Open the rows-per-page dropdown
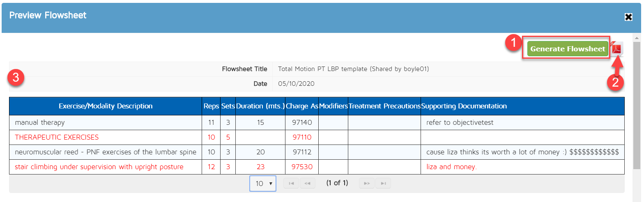Image resolution: width=644 pixels, height=202 pixels. [263, 184]
